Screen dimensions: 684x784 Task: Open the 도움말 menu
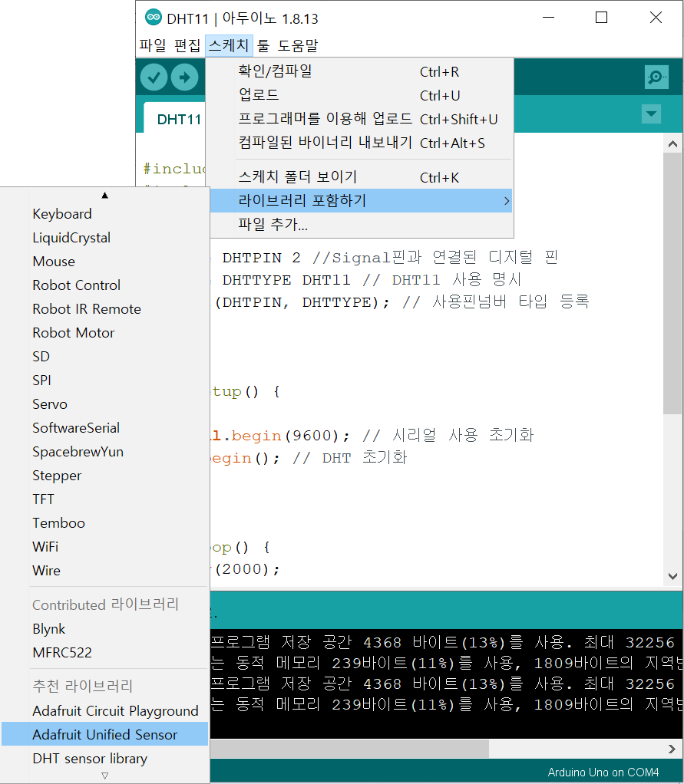298,45
